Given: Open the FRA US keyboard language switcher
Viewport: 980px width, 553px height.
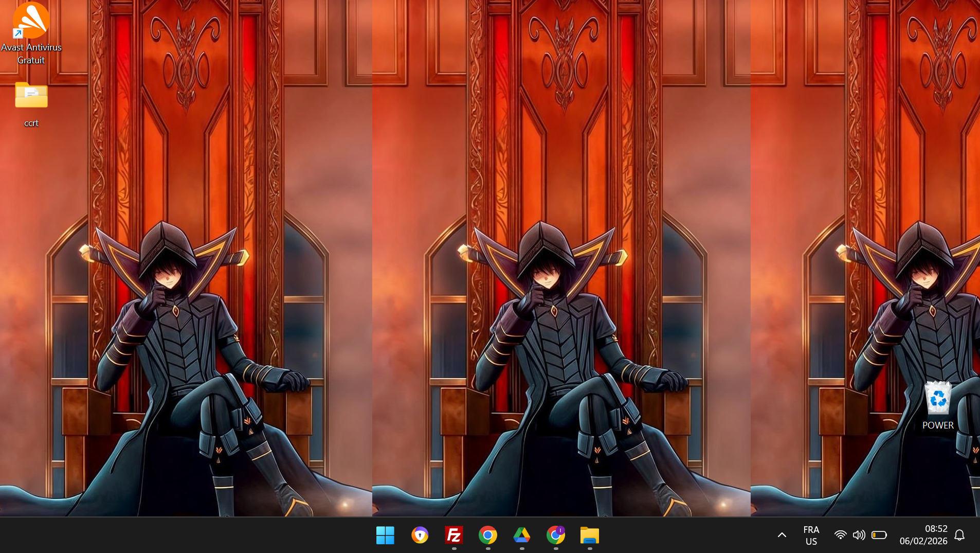Looking at the screenshot, I should (811, 536).
